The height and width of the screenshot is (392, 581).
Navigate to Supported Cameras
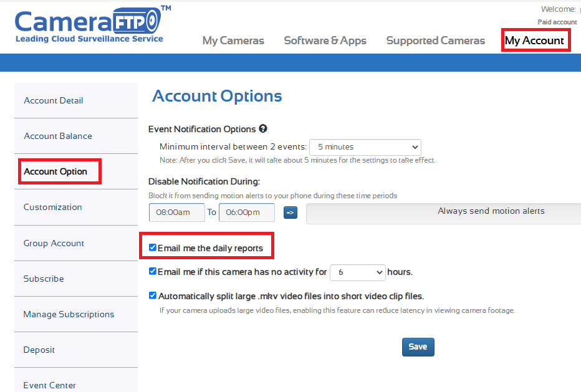pyautogui.click(x=435, y=41)
